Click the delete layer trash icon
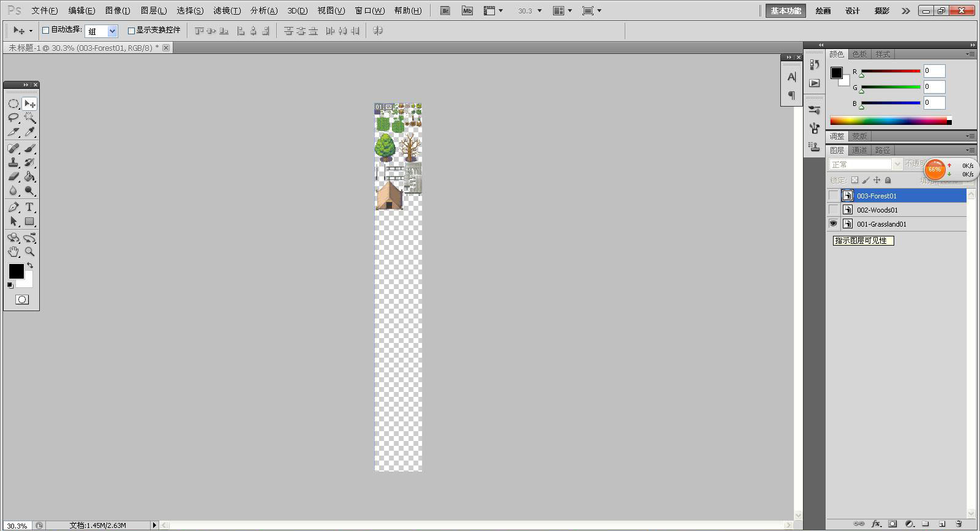The width and height of the screenshot is (980, 531). click(x=959, y=524)
